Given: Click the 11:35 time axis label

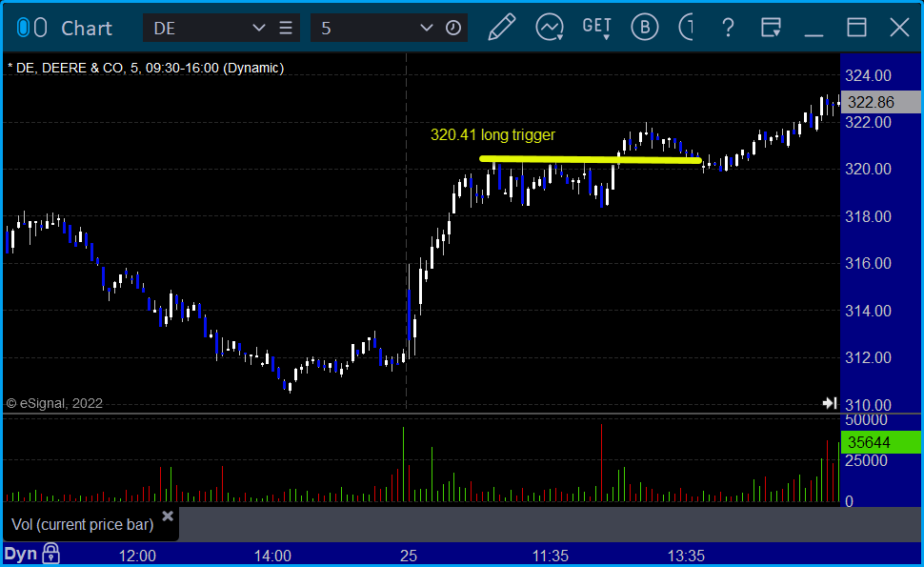Looking at the screenshot, I should 551,556.
